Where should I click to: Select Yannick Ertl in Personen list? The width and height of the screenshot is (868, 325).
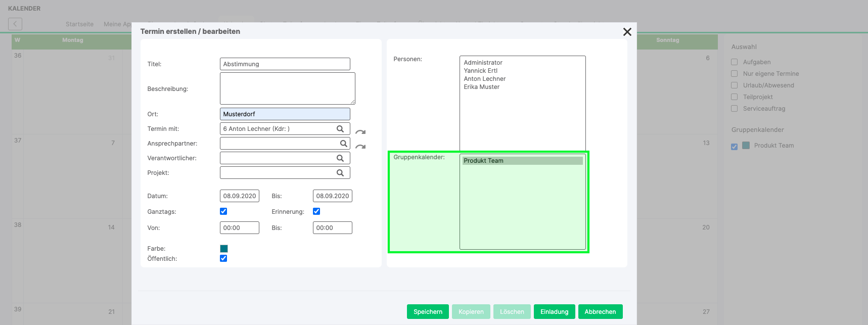click(x=480, y=71)
